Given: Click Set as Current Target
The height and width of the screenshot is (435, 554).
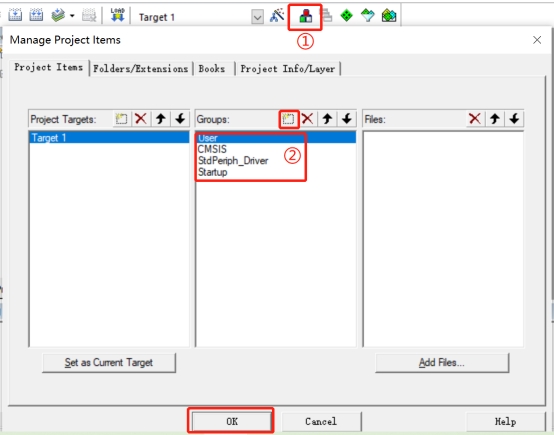Looking at the screenshot, I should [109, 363].
